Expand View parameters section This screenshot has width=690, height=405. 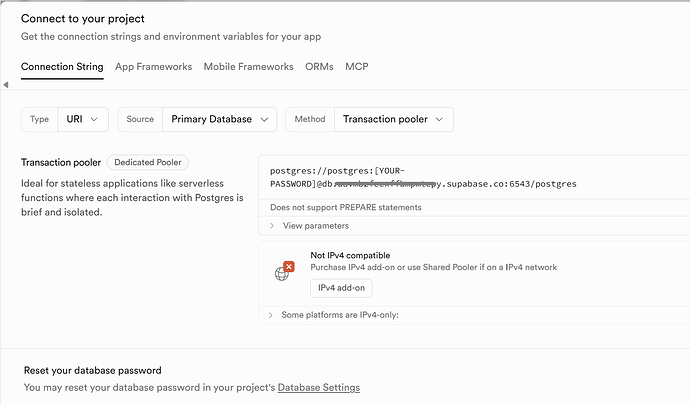click(315, 226)
